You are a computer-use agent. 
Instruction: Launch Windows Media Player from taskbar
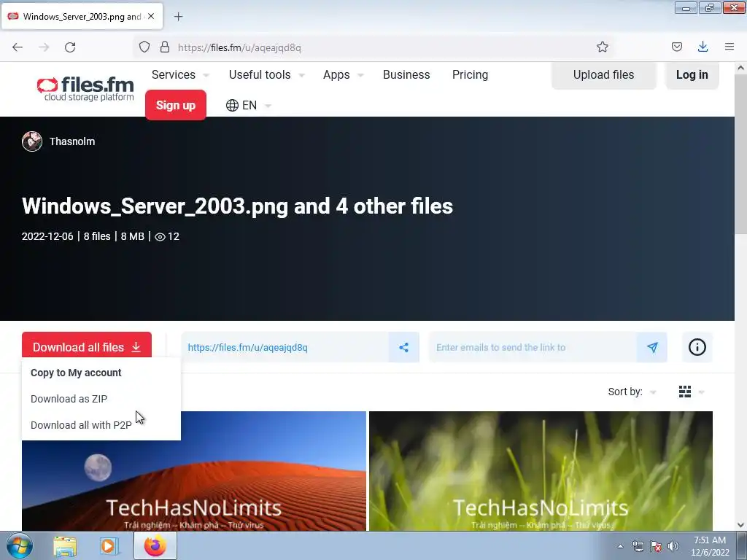109,546
